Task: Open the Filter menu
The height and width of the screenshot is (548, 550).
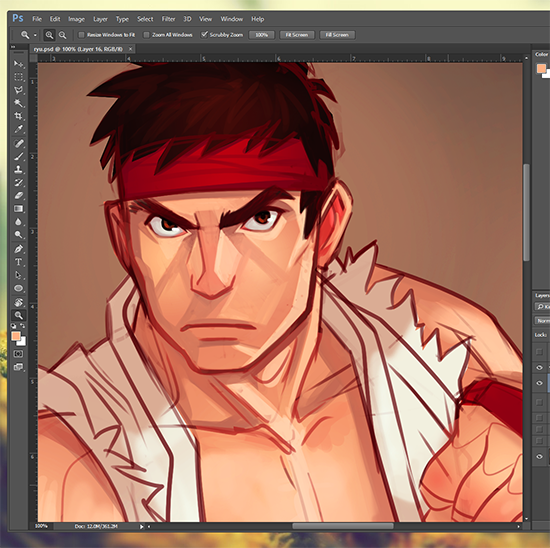Action: [168, 19]
